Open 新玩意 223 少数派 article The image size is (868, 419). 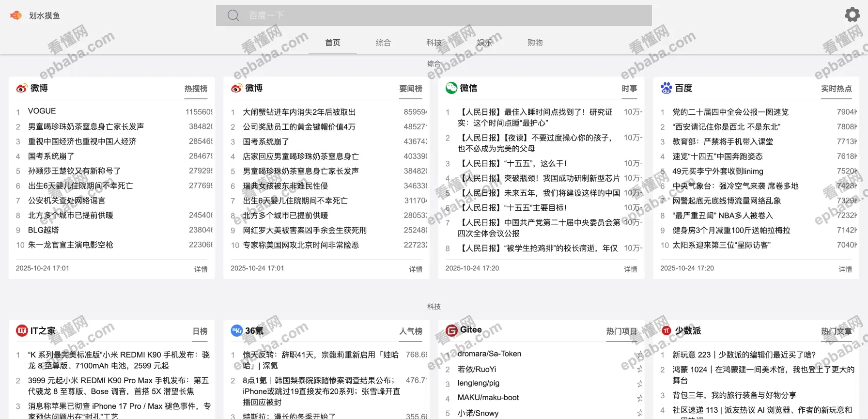(744, 355)
